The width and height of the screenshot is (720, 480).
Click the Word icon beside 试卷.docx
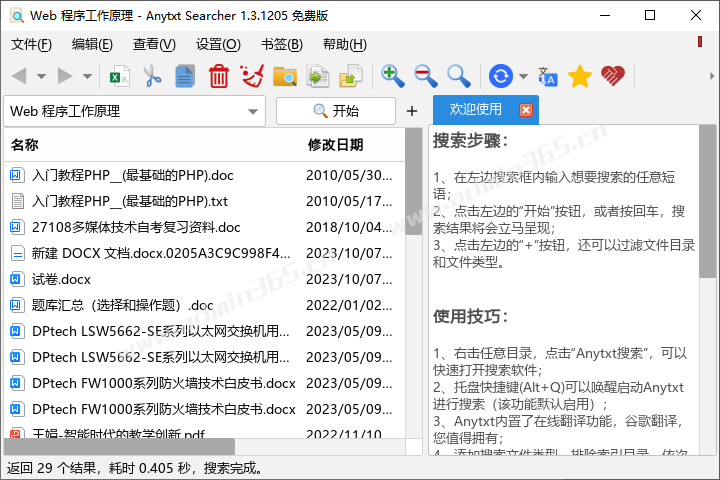tap(17, 279)
